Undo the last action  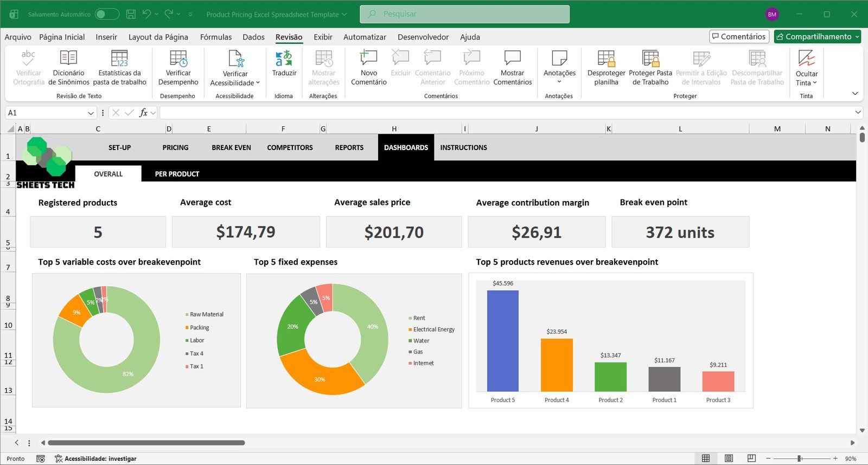click(x=146, y=14)
